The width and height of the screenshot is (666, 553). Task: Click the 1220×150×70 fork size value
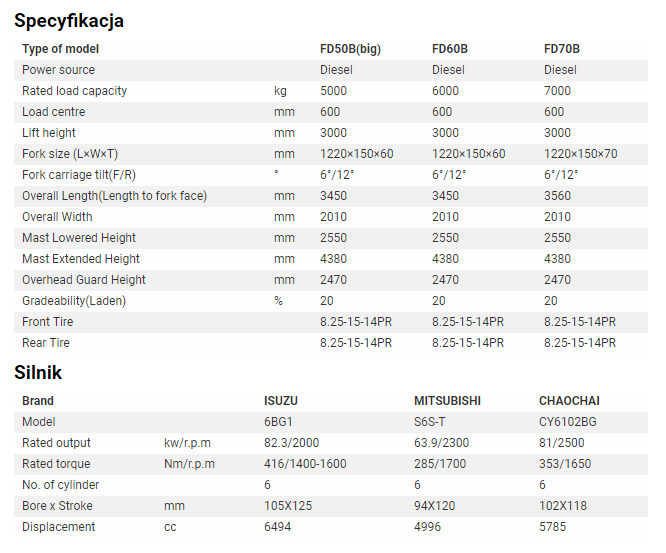581,154
